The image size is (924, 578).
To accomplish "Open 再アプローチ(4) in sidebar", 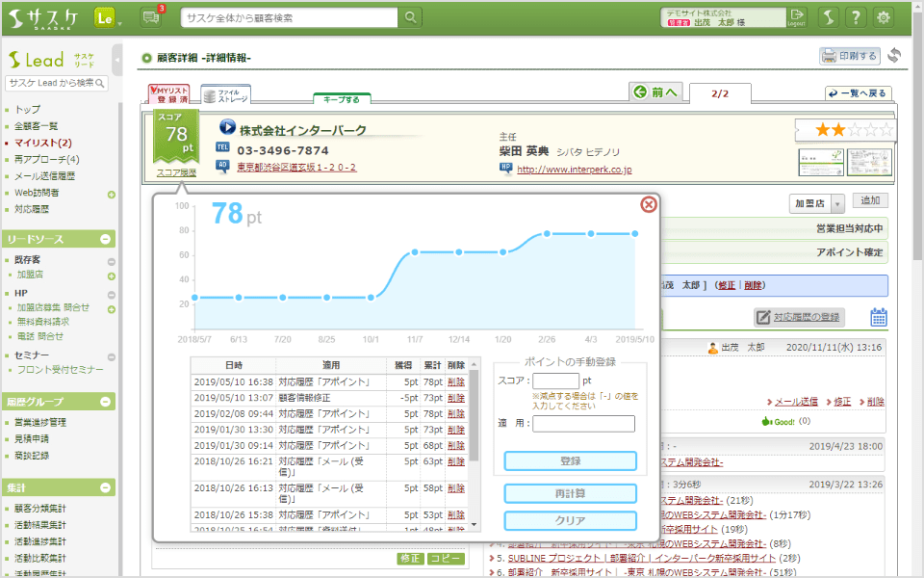I will (x=46, y=159).
